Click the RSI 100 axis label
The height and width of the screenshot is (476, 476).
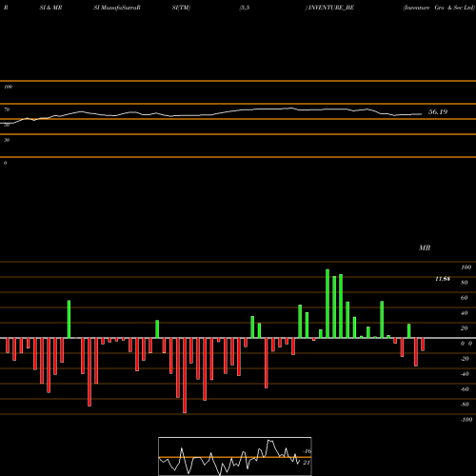[8, 87]
